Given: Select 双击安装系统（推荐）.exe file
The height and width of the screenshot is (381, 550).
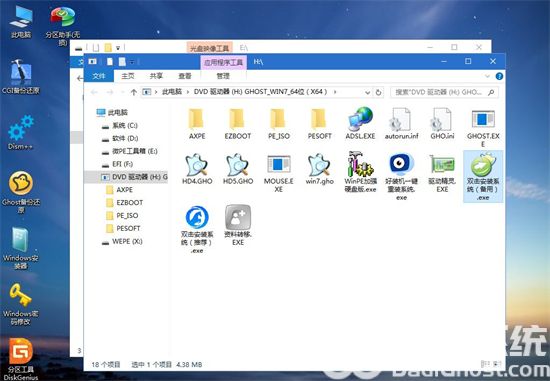Looking at the screenshot, I should [197, 229].
